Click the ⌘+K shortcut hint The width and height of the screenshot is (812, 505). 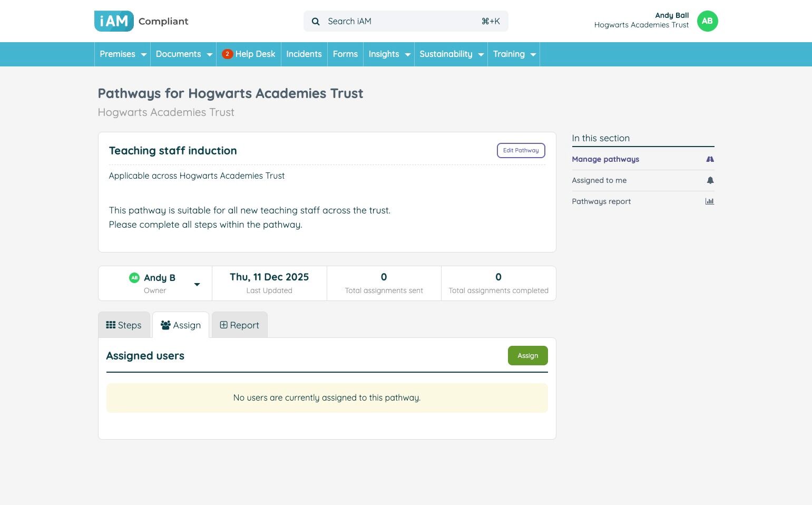click(491, 22)
